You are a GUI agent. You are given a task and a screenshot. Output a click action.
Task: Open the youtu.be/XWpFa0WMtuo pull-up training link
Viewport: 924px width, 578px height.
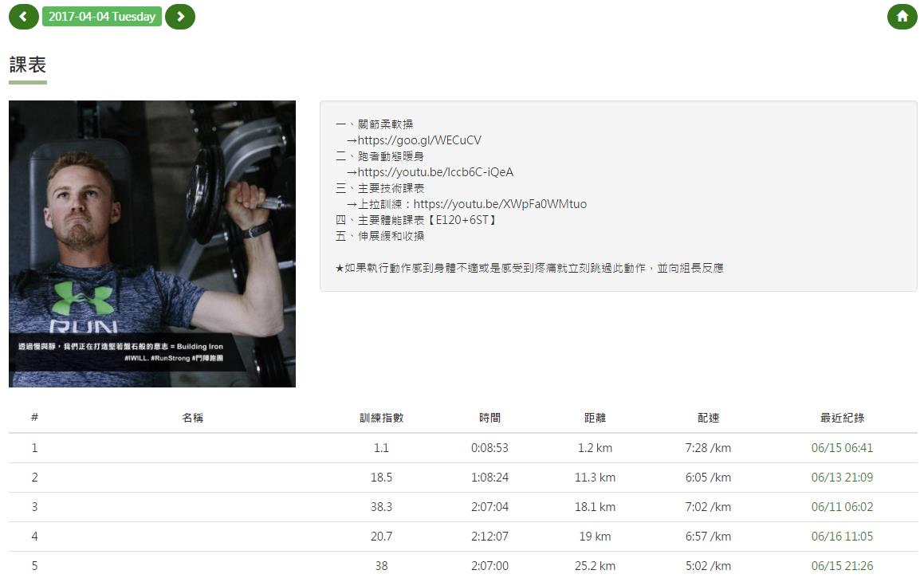coord(501,204)
